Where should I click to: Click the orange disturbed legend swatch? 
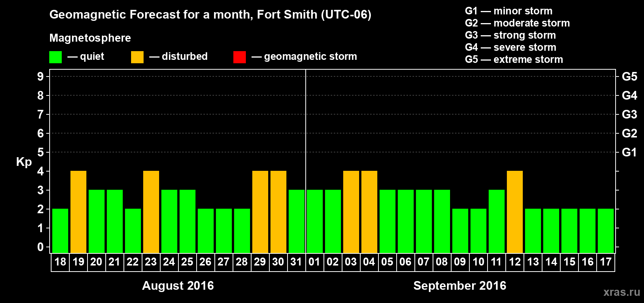[138, 57]
